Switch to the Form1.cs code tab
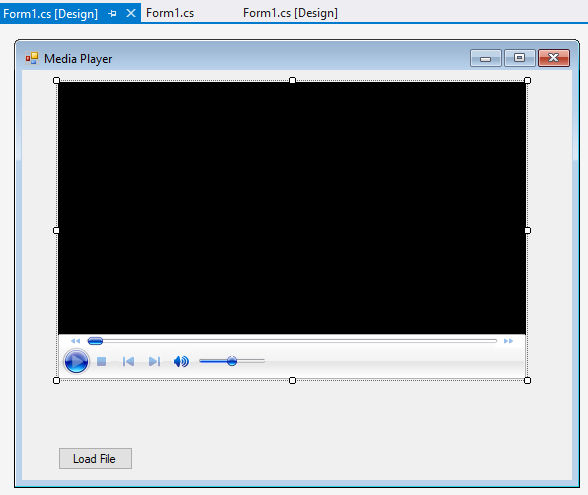This screenshot has height=495, width=588. 170,13
